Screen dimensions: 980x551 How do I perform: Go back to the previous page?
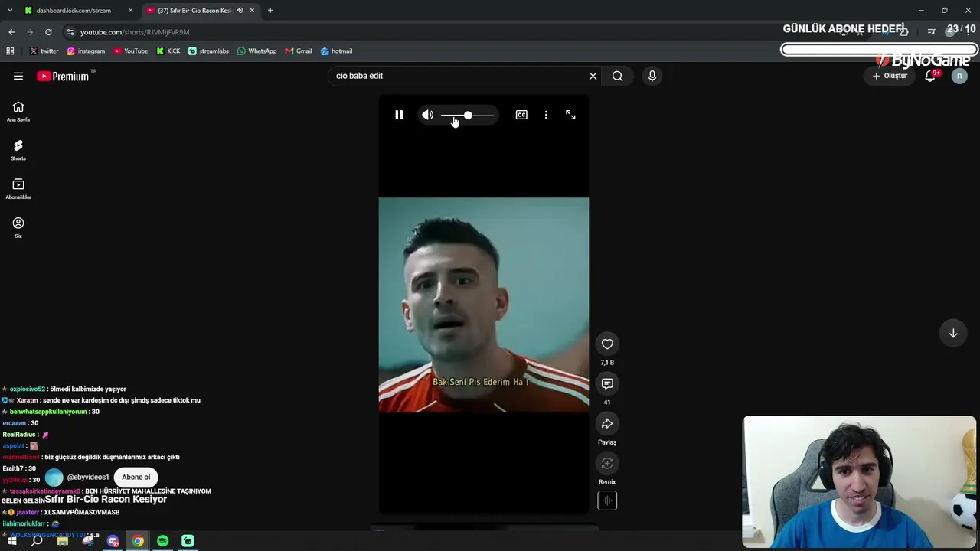[x=11, y=32]
